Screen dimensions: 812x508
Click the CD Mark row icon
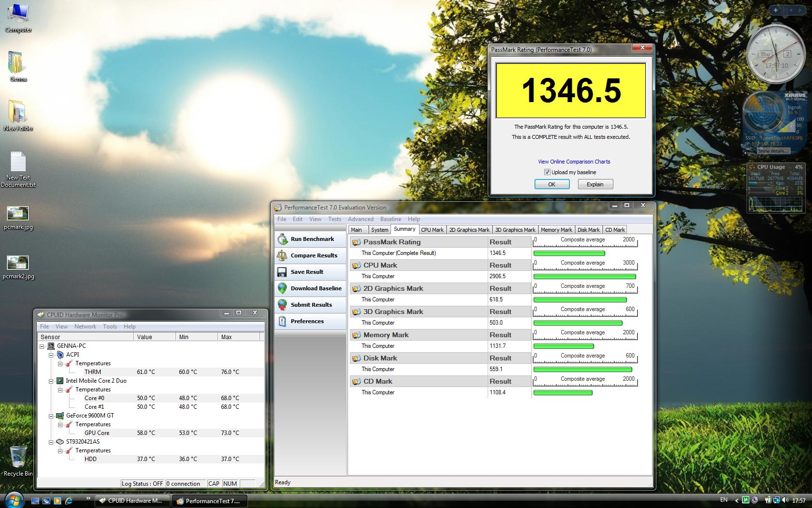(356, 381)
